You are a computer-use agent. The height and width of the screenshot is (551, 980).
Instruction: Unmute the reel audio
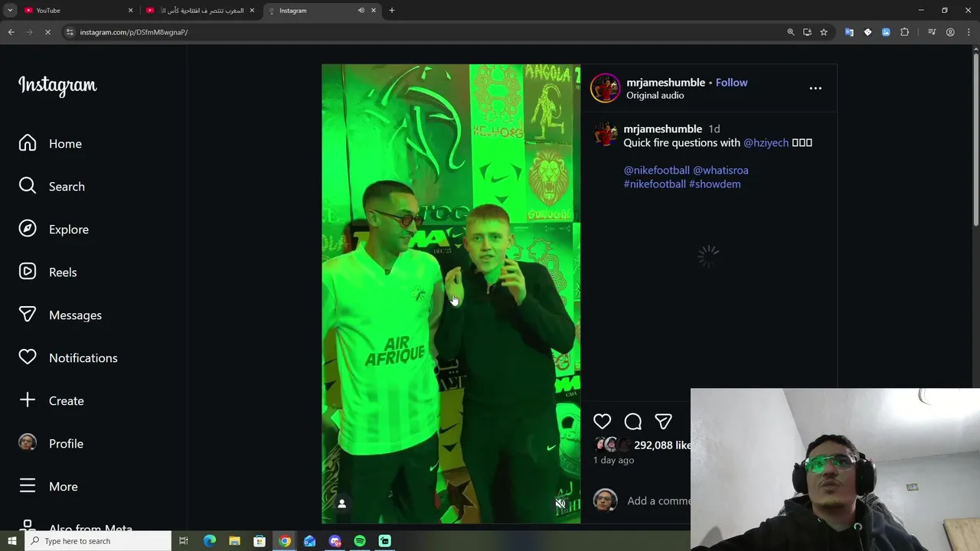560,503
